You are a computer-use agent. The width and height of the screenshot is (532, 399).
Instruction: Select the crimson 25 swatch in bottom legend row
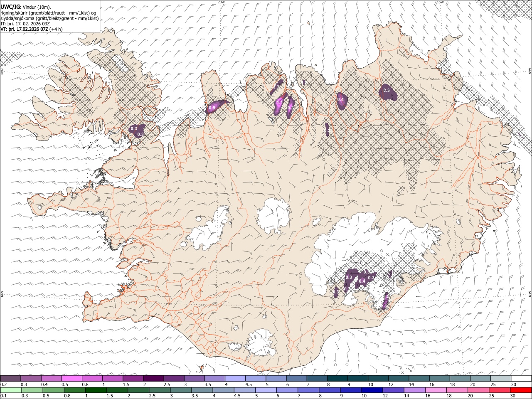499,390
